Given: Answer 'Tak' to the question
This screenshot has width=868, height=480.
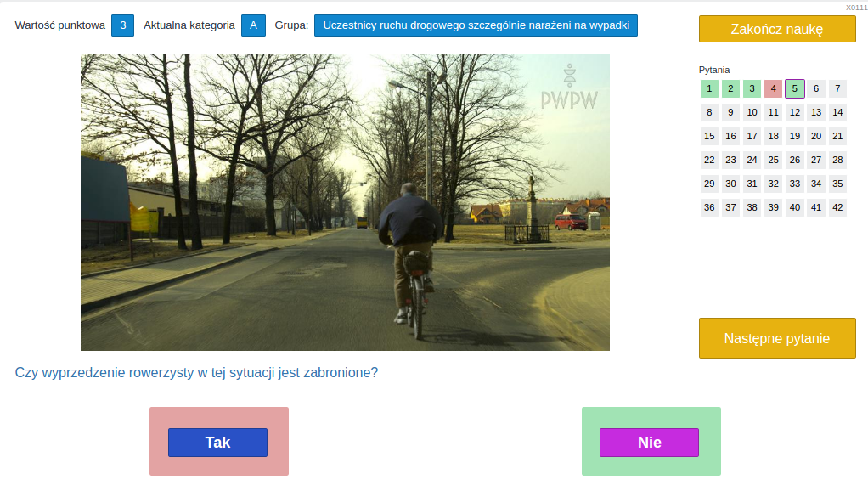Looking at the screenshot, I should [x=217, y=443].
